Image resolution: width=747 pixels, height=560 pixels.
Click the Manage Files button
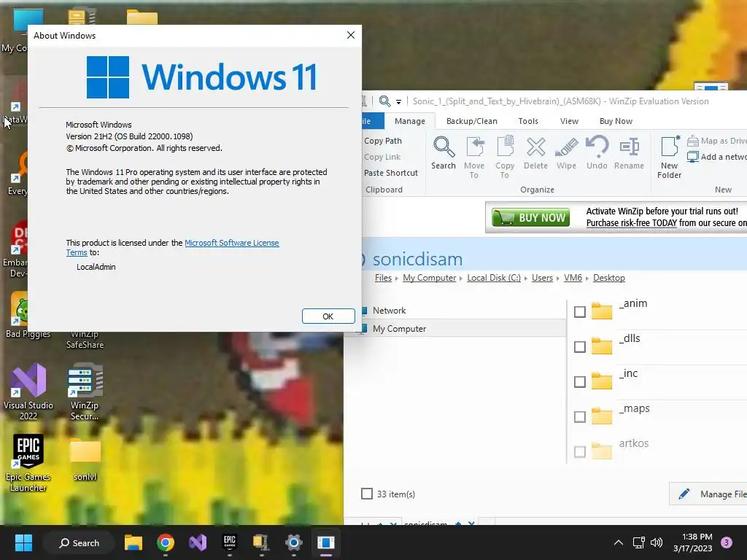708,494
